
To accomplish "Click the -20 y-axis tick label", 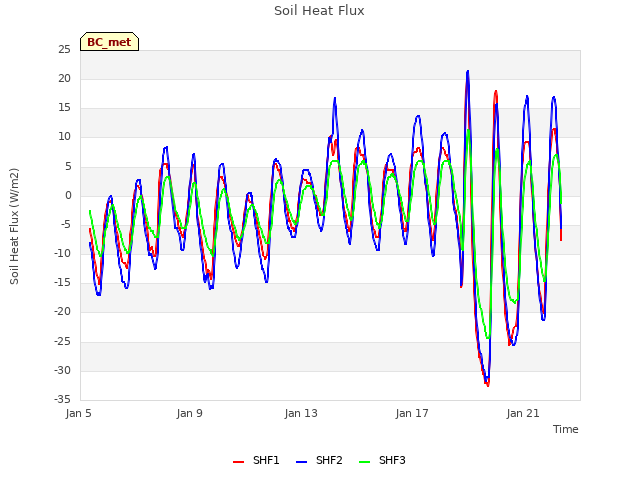I will [x=62, y=311].
